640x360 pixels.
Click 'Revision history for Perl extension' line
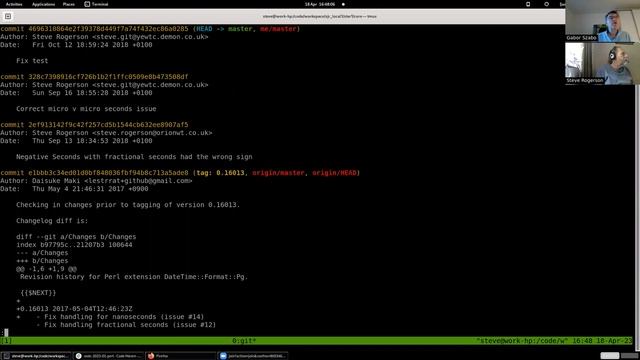134,277
